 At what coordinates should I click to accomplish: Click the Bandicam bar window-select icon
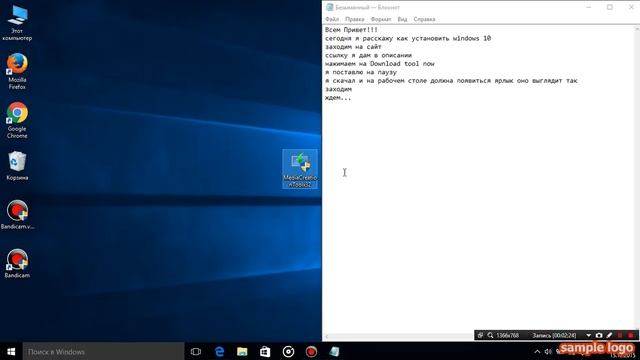480,336
